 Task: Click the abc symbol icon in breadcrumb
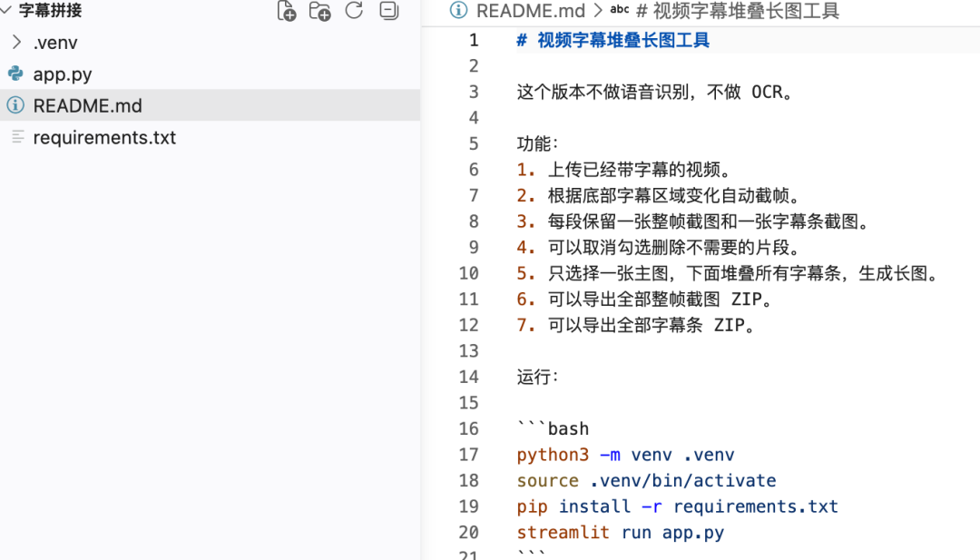620,9
